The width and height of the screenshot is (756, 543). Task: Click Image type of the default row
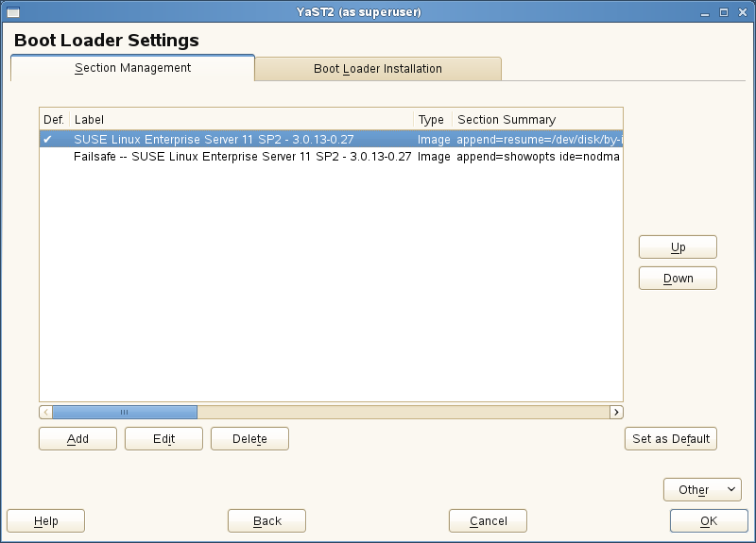(434, 139)
